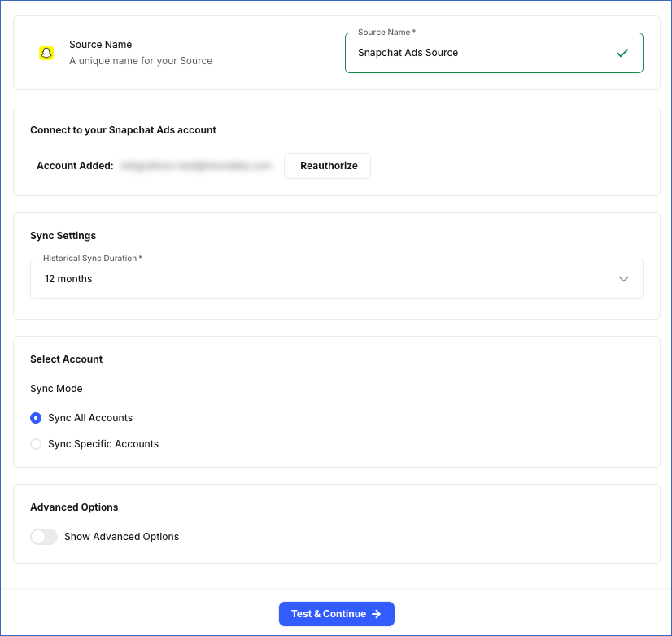672x636 pixels.
Task: Click the yellow Snapchat ghost logo icon
Action: pos(46,53)
